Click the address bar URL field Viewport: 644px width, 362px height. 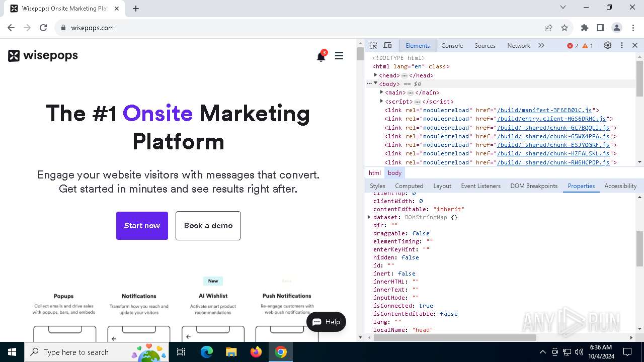(x=302, y=28)
